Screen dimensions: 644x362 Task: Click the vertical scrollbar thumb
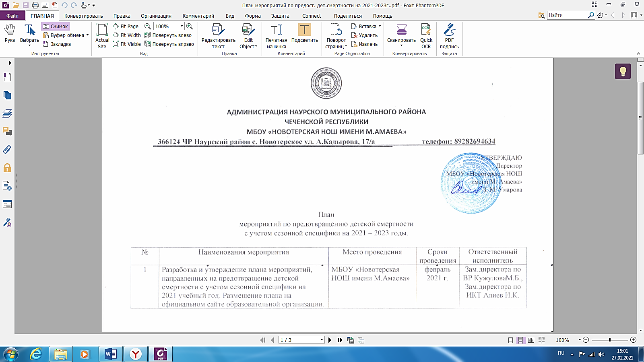point(640,117)
